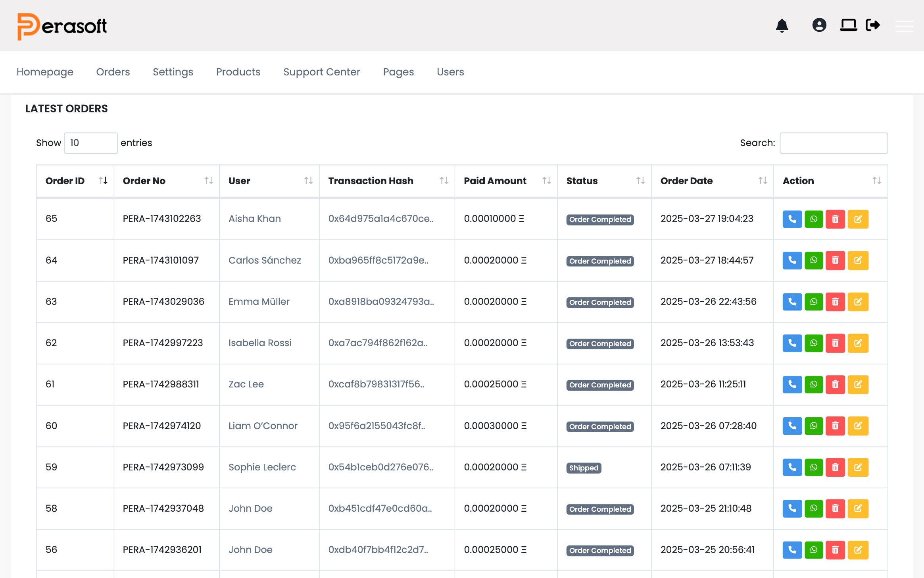Open user Isabella Rossi link

click(260, 343)
